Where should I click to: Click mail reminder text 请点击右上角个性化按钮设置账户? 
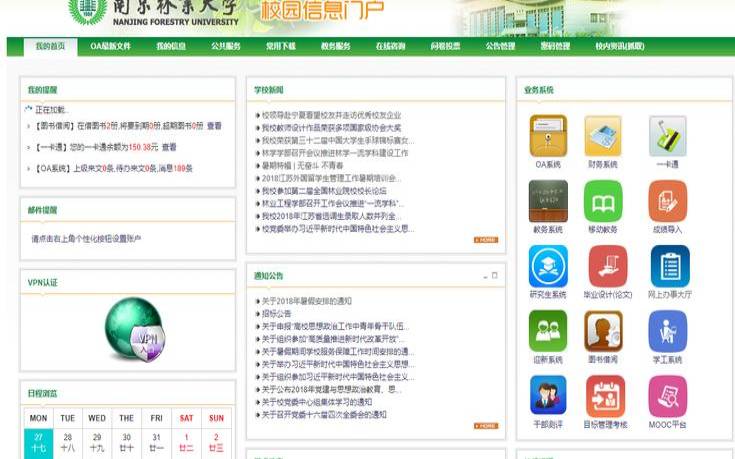(x=86, y=239)
